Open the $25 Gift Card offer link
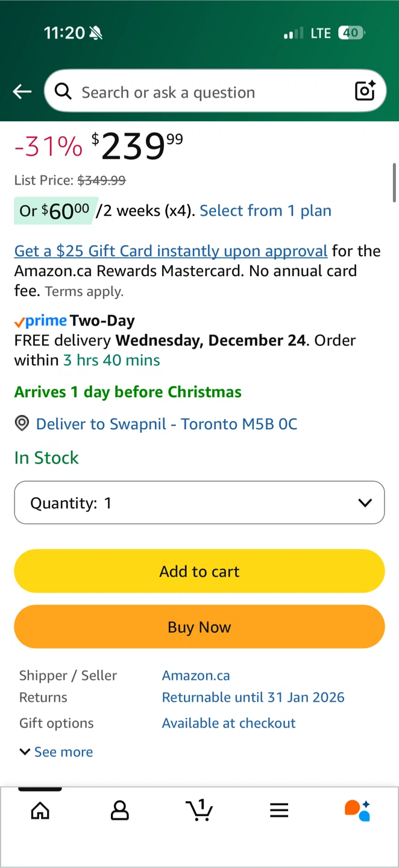This screenshot has width=399, height=868. coord(171,251)
